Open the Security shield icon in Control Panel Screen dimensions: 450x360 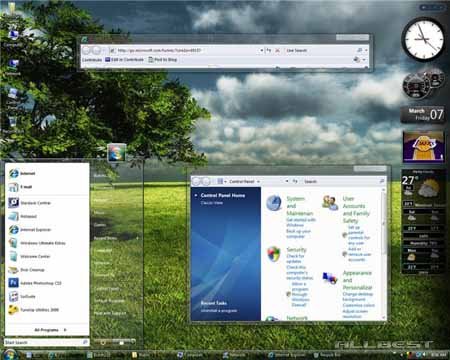click(x=274, y=254)
